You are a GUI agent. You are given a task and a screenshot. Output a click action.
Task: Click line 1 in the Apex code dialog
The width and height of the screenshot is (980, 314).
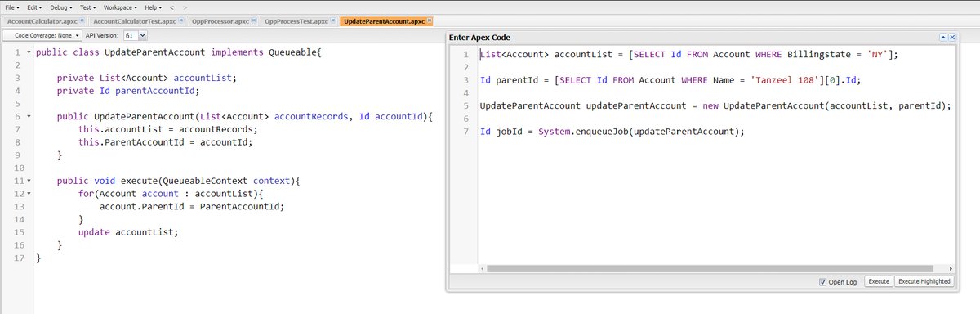[x=688, y=54]
